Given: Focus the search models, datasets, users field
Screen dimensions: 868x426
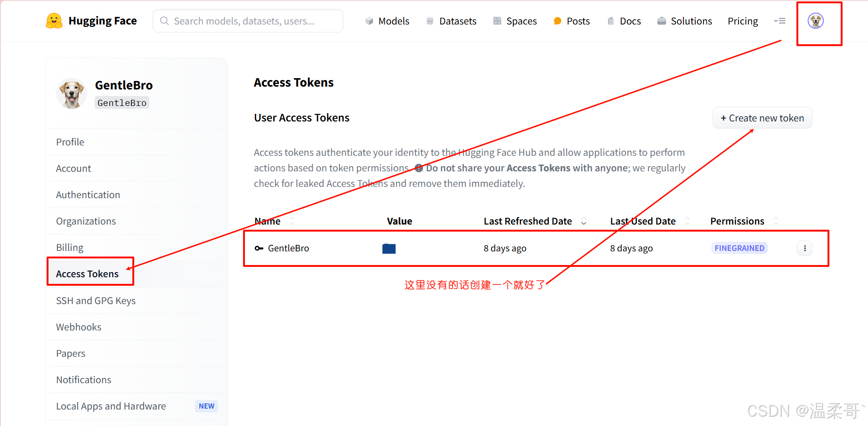Looking at the screenshot, I should pyautogui.click(x=248, y=21).
